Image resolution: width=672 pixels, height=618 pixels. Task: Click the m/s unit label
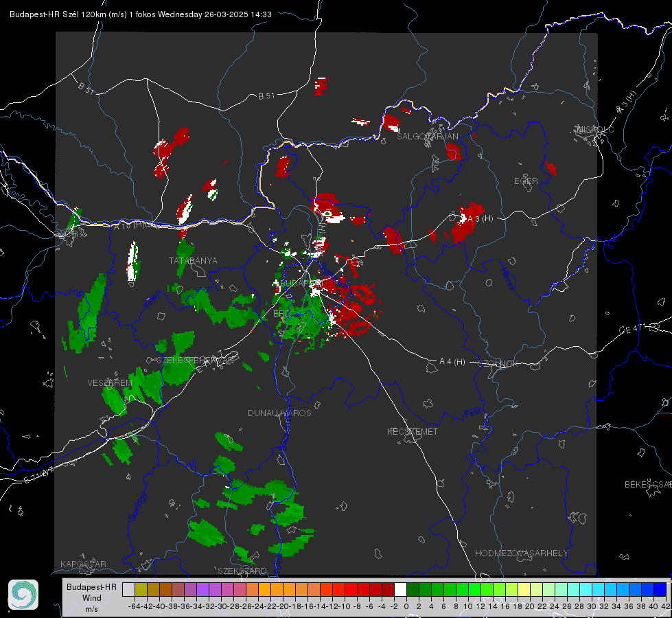pos(91,609)
